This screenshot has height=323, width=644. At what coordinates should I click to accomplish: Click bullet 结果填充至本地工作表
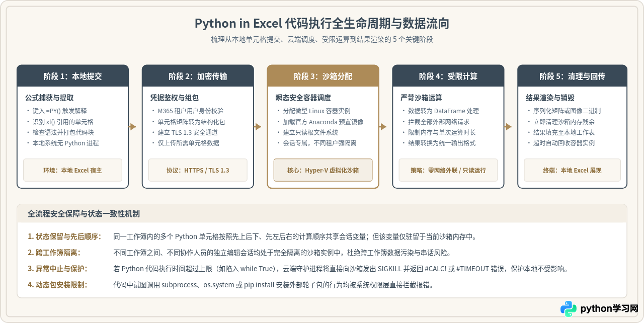pos(564,132)
